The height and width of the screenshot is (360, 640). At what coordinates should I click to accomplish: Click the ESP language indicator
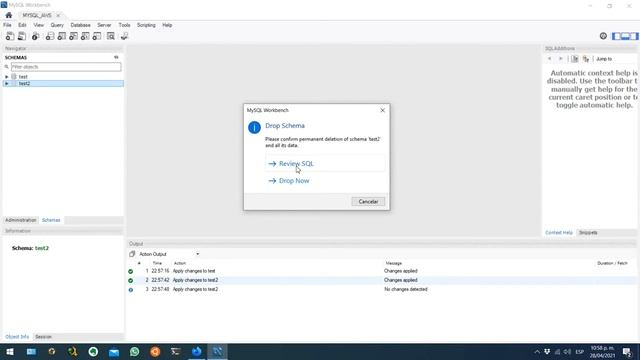[x=579, y=351]
